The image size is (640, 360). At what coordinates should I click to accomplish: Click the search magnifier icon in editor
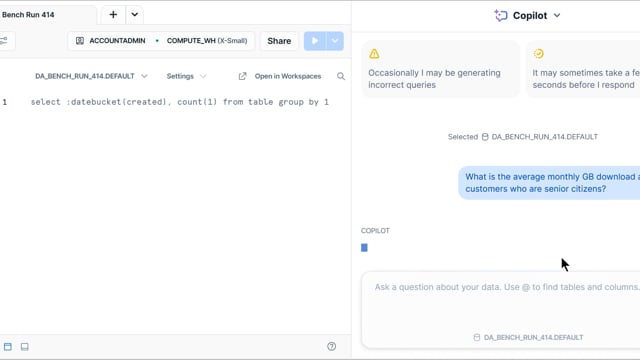point(341,76)
